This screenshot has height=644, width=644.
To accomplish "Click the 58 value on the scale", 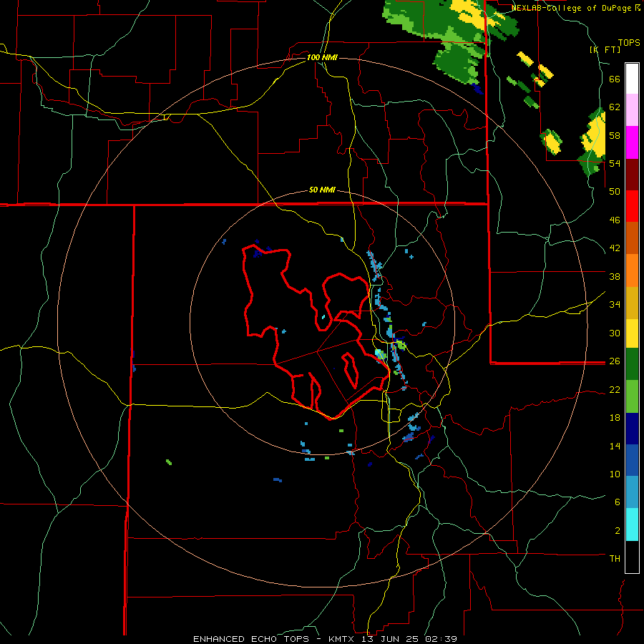I will [x=615, y=135].
